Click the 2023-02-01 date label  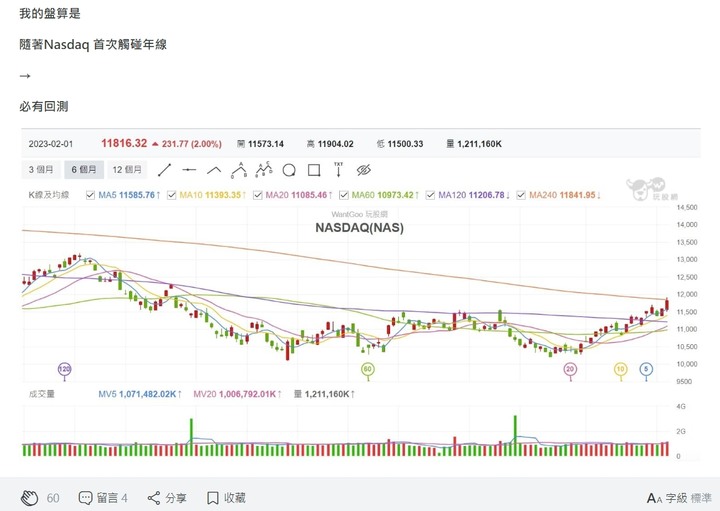coord(51,144)
